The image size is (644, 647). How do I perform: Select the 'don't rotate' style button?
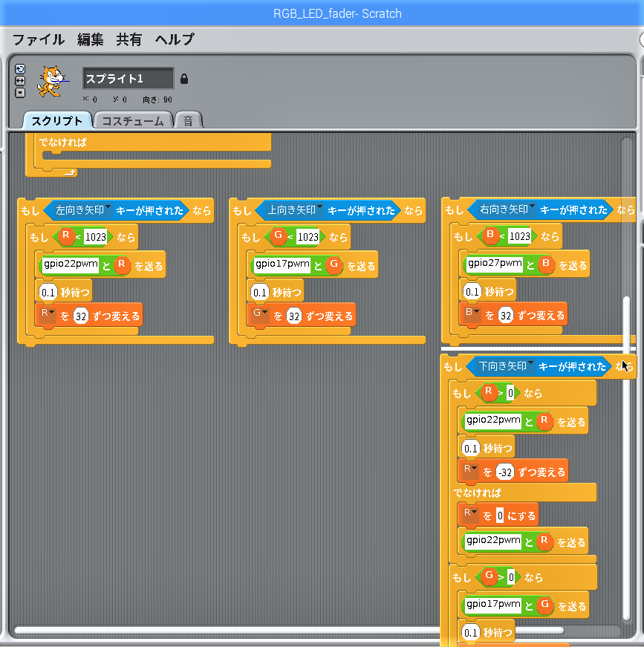20,92
